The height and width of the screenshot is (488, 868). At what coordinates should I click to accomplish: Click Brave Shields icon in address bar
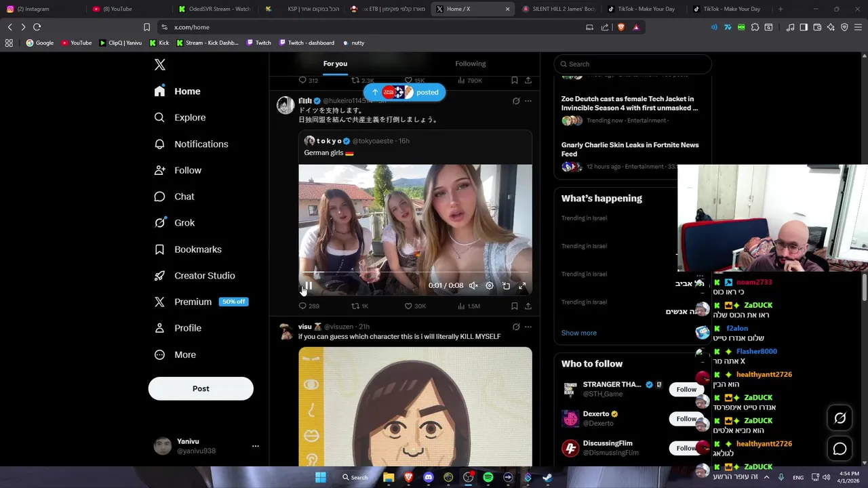pyautogui.click(x=620, y=27)
